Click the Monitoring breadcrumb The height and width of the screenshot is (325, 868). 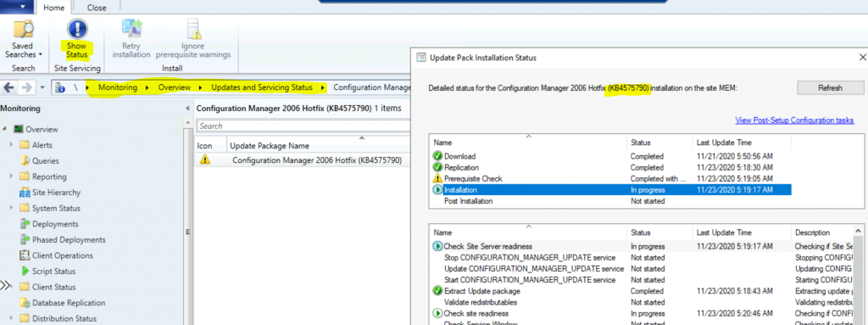[117, 87]
